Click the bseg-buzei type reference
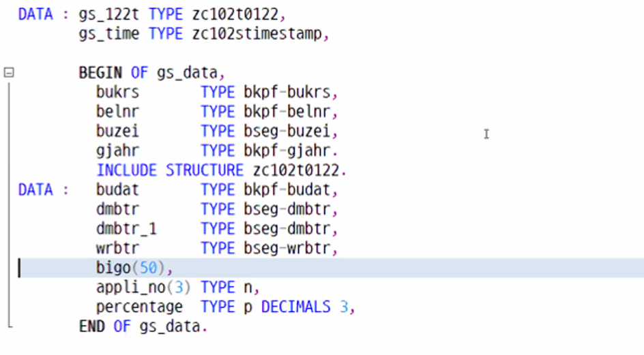The image size is (644, 355). point(287,132)
